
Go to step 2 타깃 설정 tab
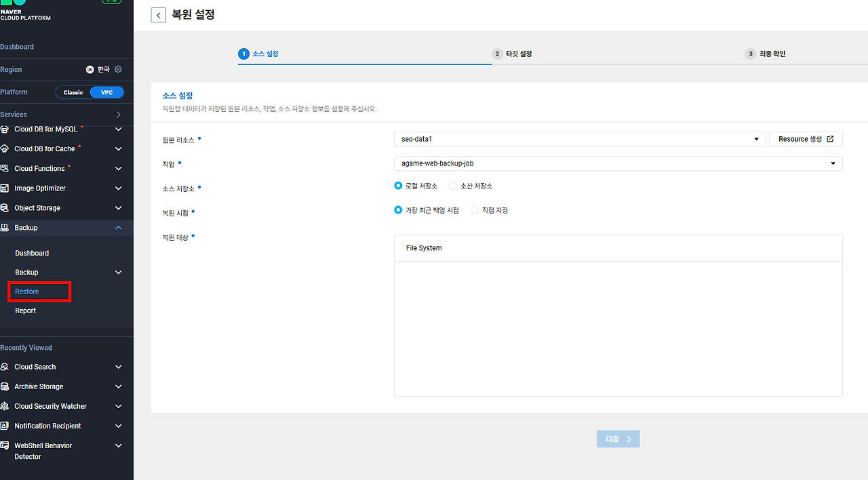(x=512, y=54)
